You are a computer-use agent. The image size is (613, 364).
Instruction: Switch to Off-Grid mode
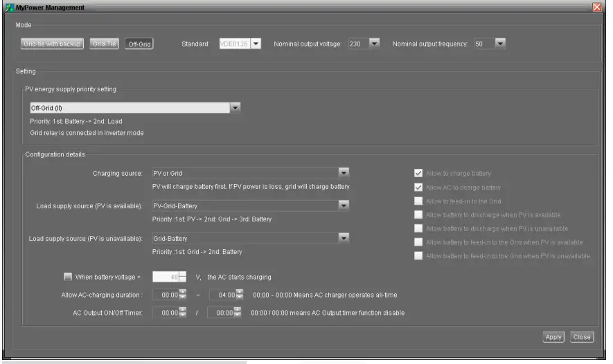(x=139, y=44)
